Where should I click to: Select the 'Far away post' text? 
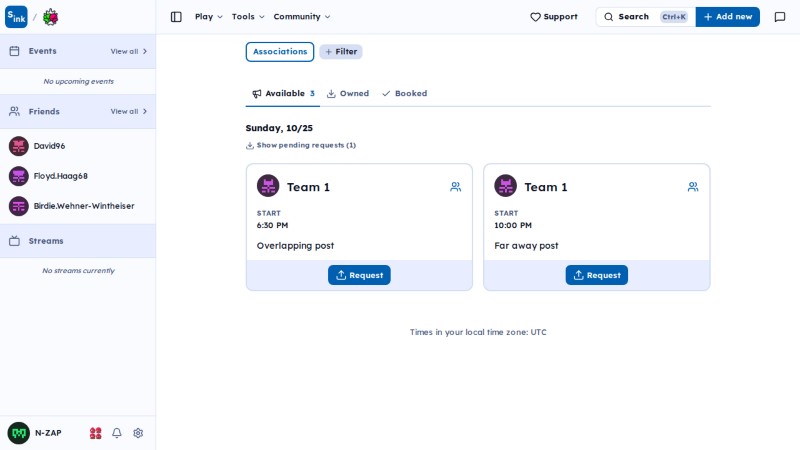click(526, 245)
